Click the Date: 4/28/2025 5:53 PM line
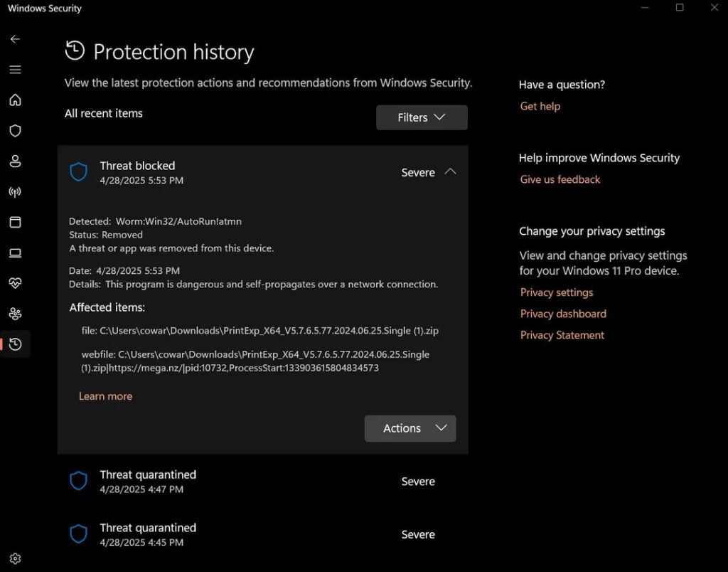This screenshot has height=572, width=728. [124, 271]
